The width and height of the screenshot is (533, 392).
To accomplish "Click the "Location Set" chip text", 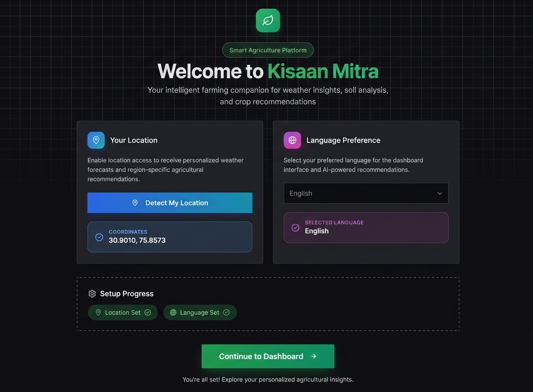I will click(123, 313).
